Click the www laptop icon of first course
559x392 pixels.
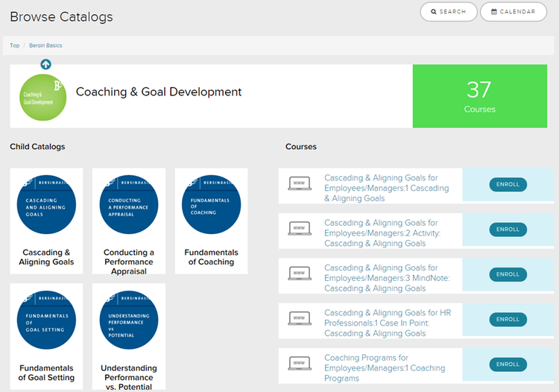(x=299, y=184)
